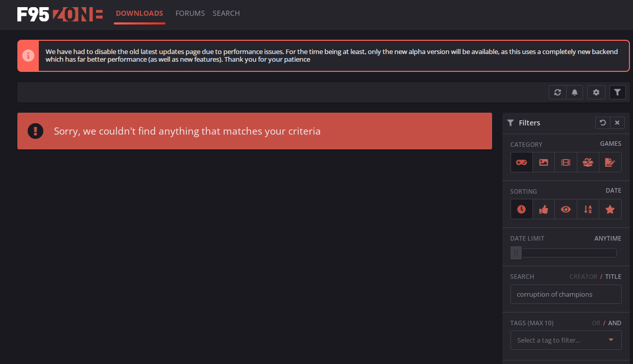Toggle the filter panel funnel button
633x364 pixels.
pos(618,92)
